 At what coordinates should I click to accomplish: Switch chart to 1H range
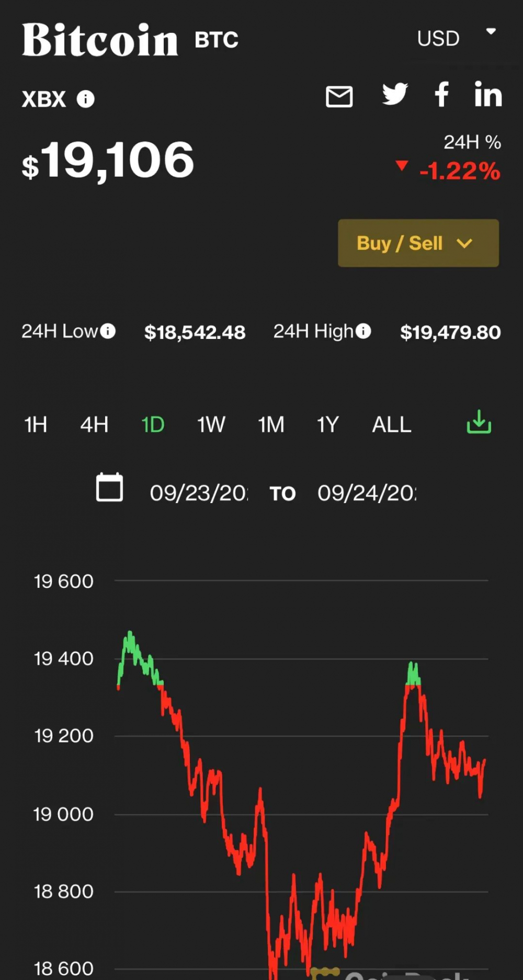click(x=36, y=425)
